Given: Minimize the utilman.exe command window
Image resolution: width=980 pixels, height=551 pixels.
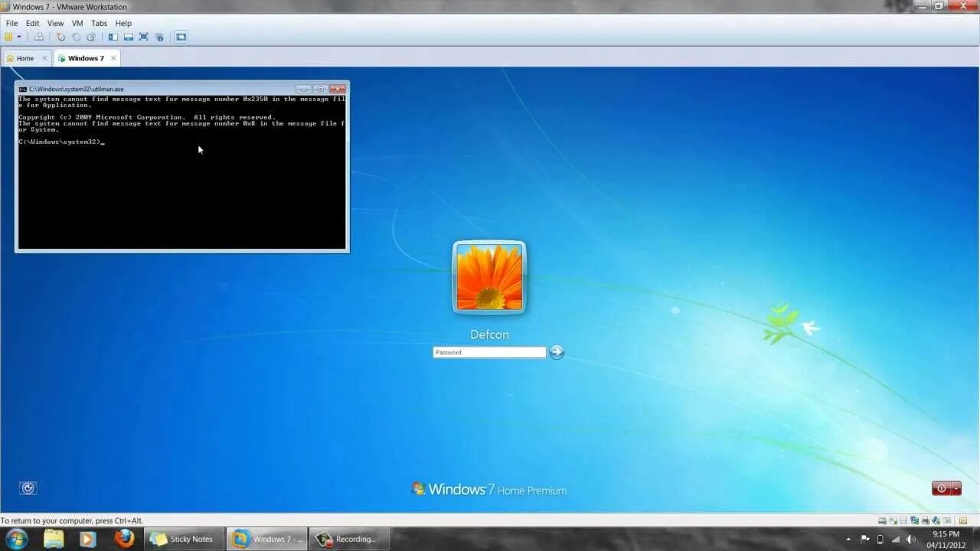Looking at the screenshot, I should (x=303, y=89).
